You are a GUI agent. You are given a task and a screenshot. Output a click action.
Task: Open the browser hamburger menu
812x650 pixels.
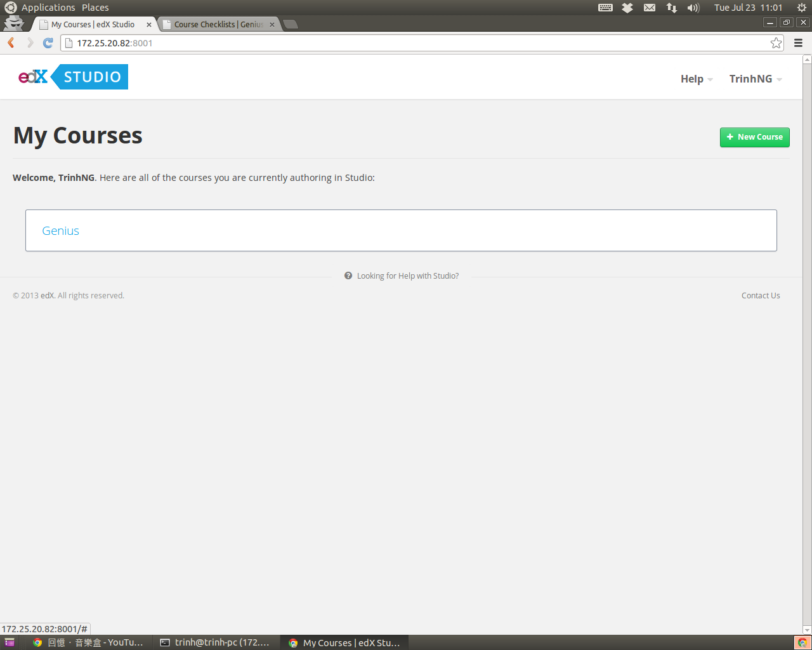tap(798, 43)
